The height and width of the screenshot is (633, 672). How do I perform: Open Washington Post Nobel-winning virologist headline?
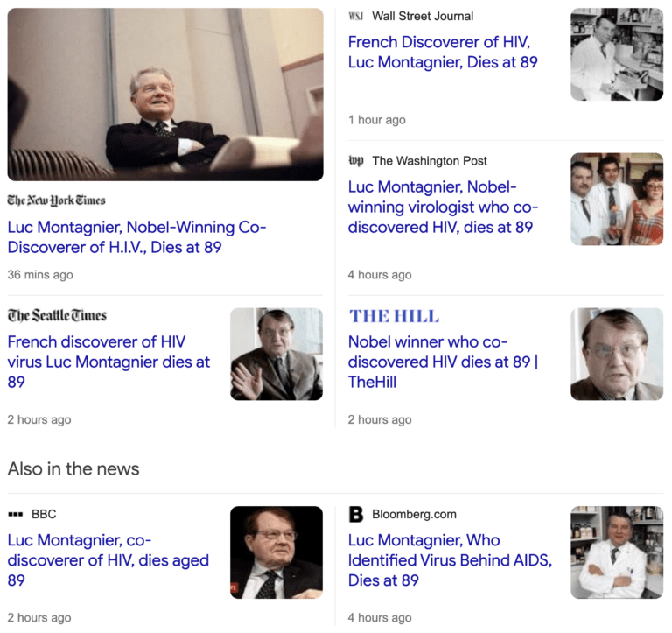coord(443,207)
